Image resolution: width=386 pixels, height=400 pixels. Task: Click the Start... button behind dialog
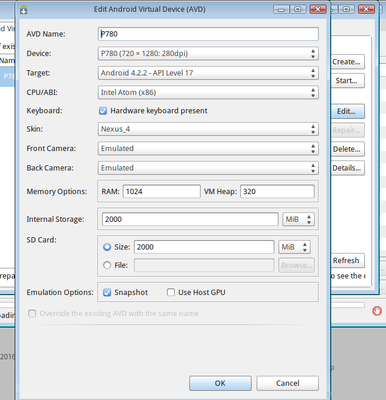(x=348, y=81)
